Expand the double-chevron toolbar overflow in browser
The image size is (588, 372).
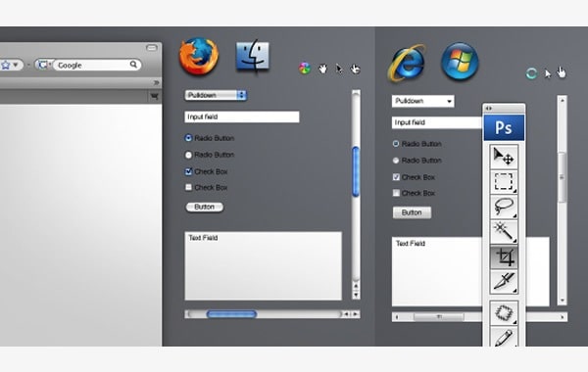pos(156,82)
